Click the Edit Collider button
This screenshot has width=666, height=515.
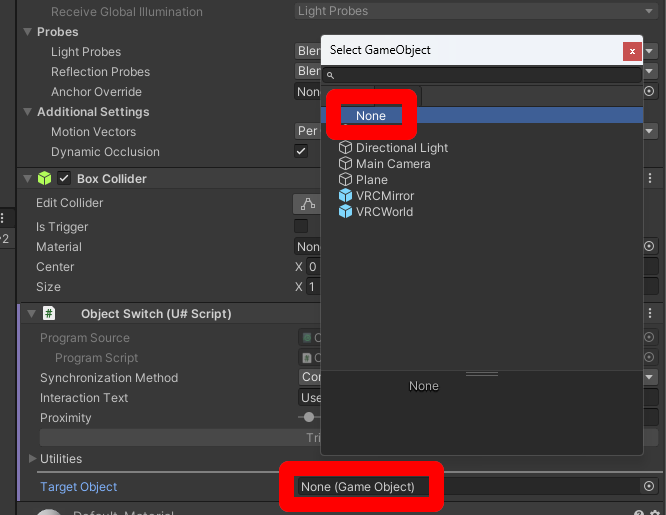308,204
